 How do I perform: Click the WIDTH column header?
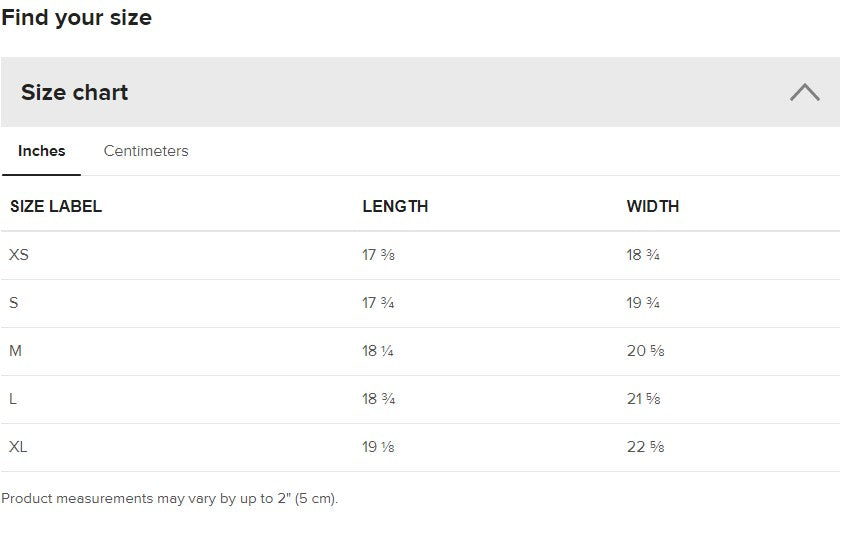tap(653, 207)
